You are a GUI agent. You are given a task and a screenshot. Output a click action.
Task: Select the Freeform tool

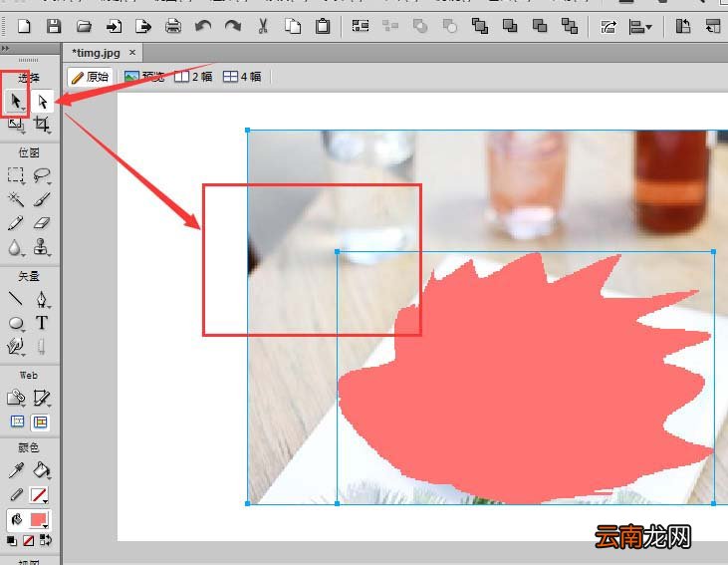coord(16,346)
